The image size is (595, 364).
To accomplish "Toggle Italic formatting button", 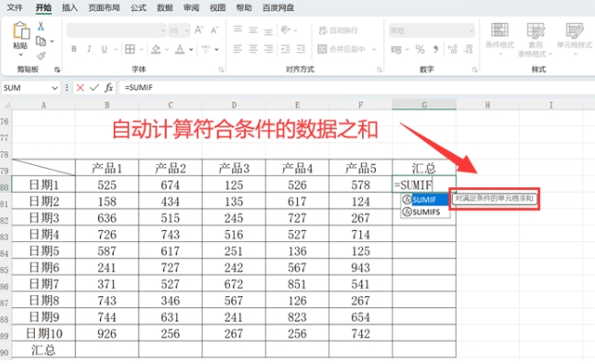I will click(x=89, y=49).
